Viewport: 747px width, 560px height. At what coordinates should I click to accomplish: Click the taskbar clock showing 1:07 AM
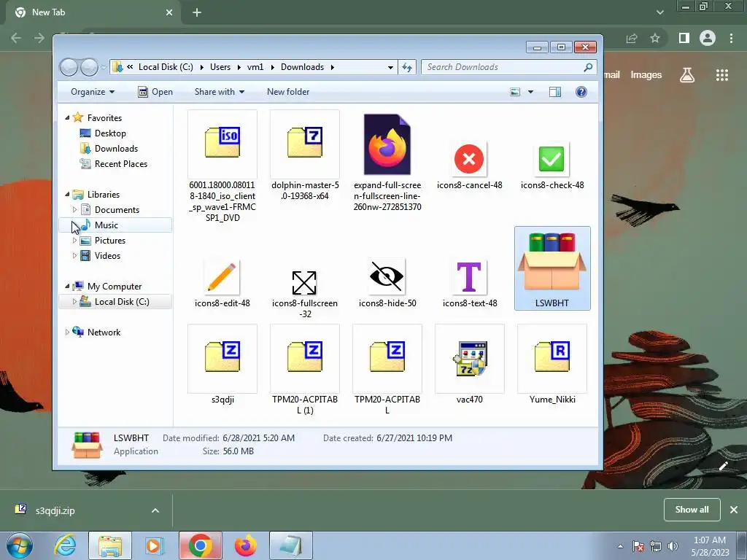[x=710, y=546]
